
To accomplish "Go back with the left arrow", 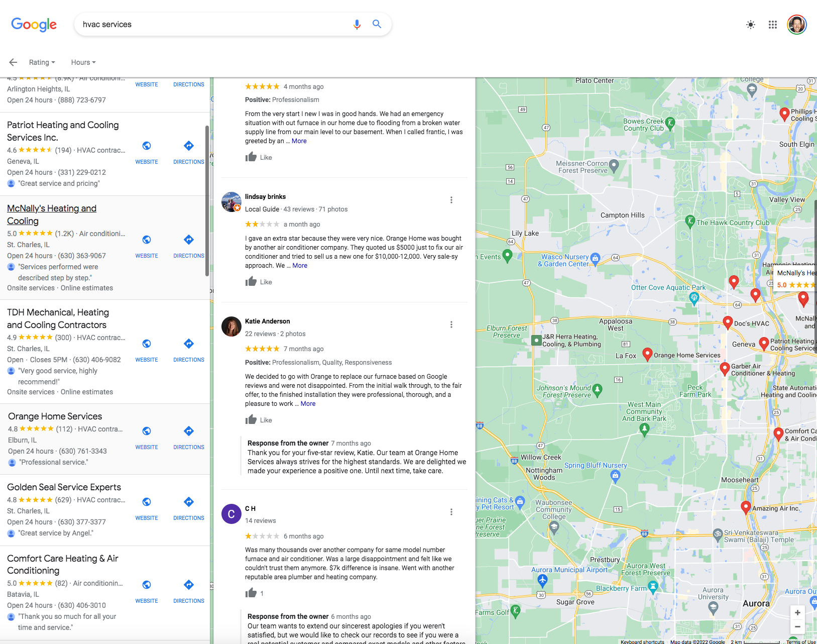I will click(x=13, y=62).
